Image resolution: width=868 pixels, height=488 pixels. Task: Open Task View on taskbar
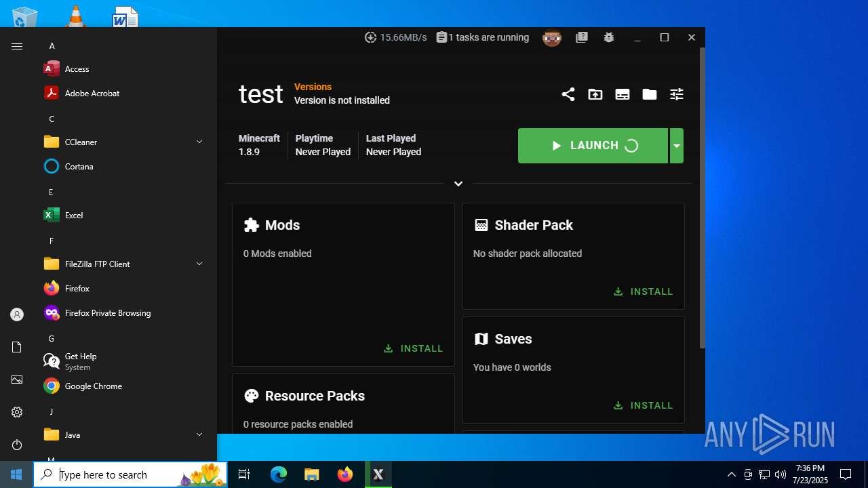pos(244,474)
